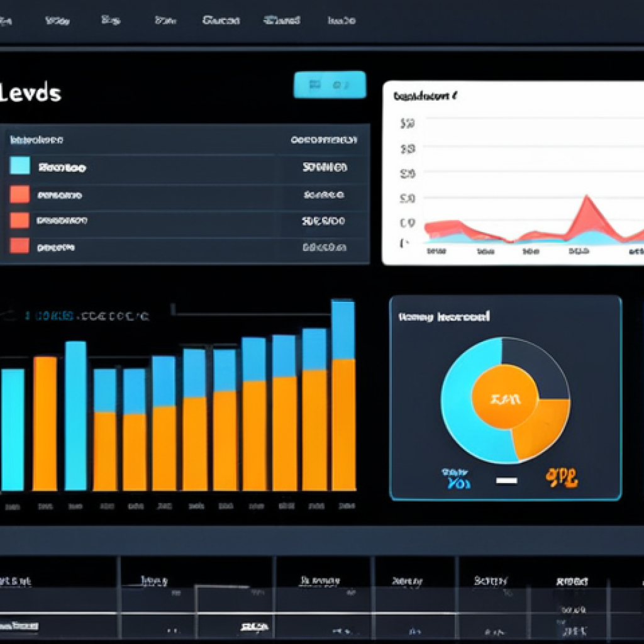
Task: Click the "Levds" page heading
Action: click(30, 93)
